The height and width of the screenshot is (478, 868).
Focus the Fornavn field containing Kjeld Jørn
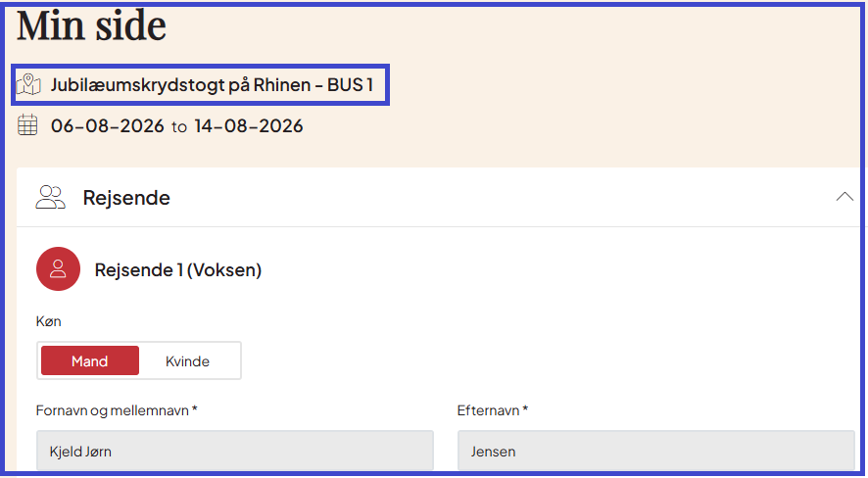(235, 451)
